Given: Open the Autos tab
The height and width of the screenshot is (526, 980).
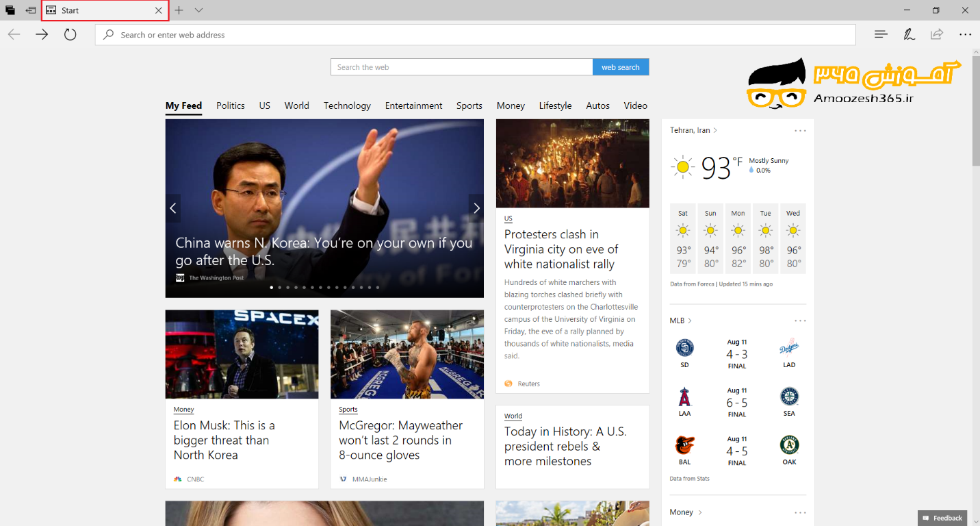Looking at the screenshot, I should pos(597,105).
